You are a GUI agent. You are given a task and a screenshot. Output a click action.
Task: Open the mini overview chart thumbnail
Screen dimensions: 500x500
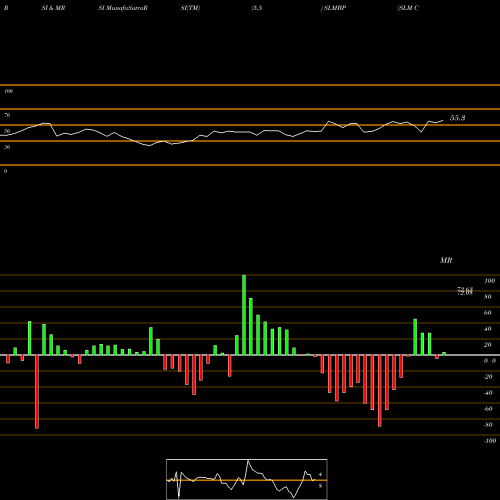pos(247,479)
